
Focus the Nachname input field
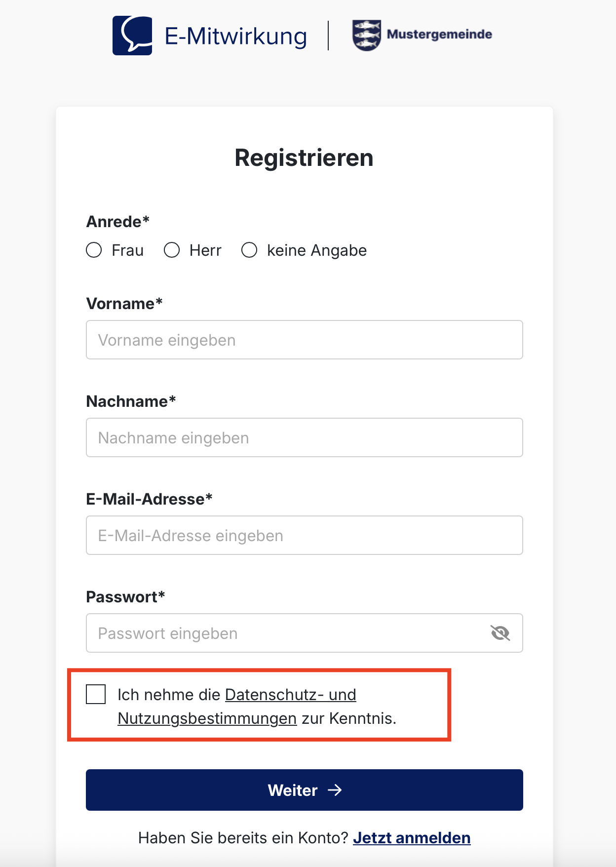[305, 437]
